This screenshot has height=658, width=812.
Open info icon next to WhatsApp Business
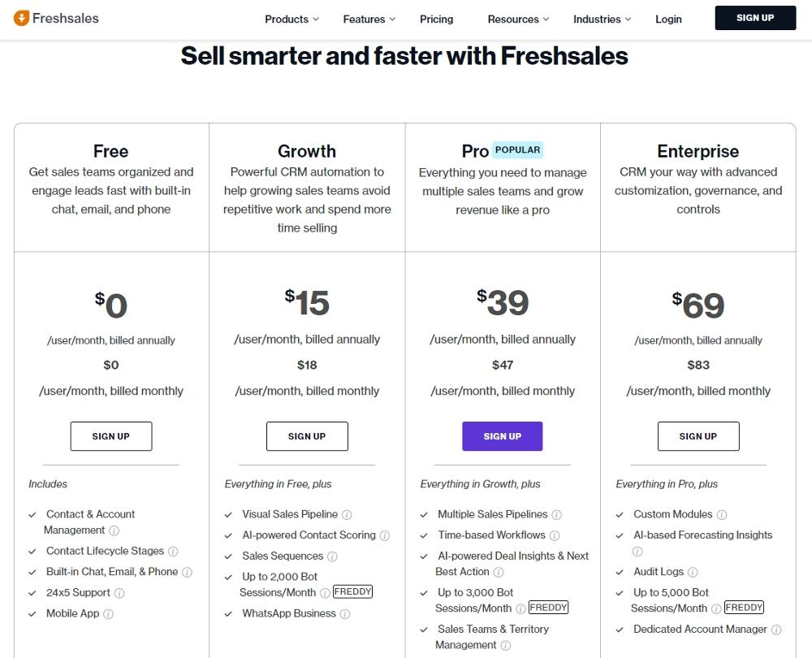345,614
